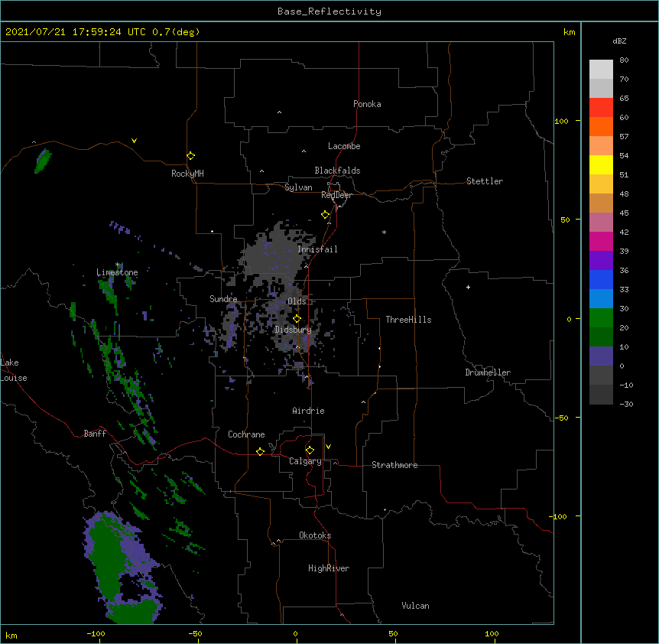This screenshot has width=659, height=644.
Task: Click the Okotoks town label
Action: (x=315, y=535)
